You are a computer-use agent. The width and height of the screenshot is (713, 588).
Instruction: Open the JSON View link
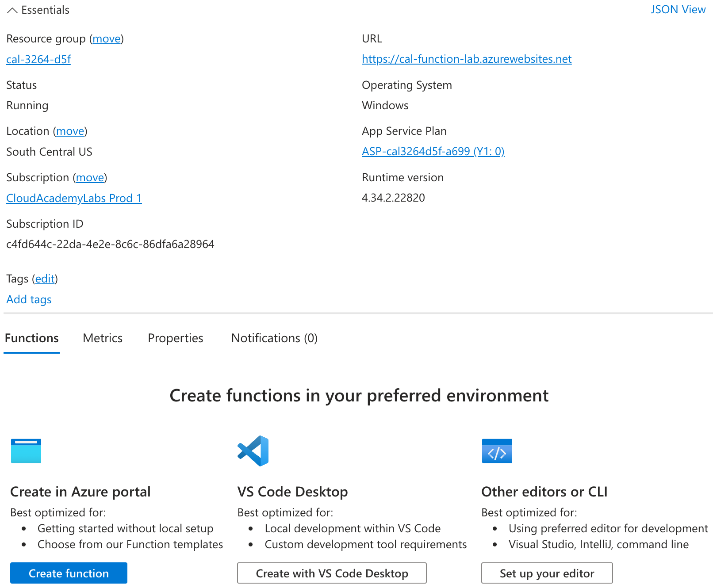click(x=678, y=10)
